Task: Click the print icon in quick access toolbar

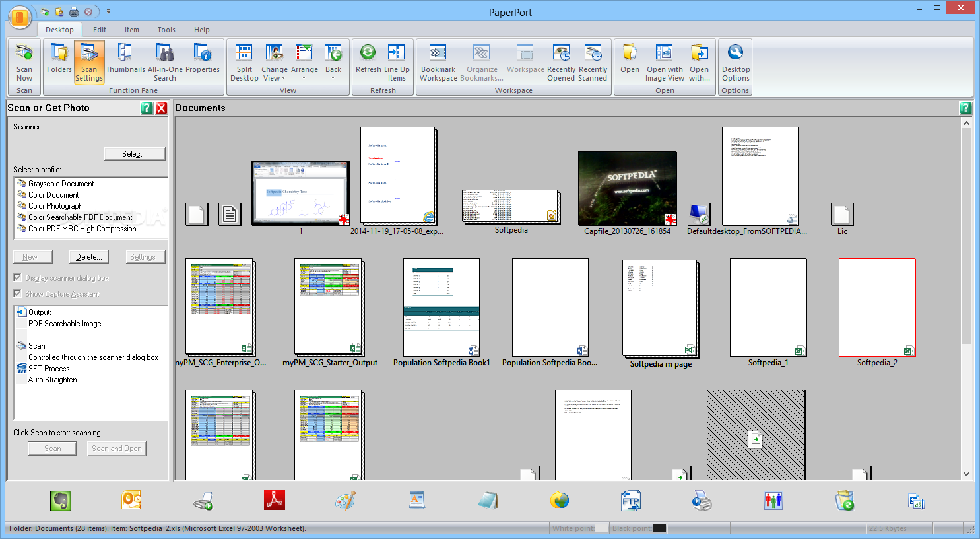Action: pyautogui.click(x=74, y=12)
